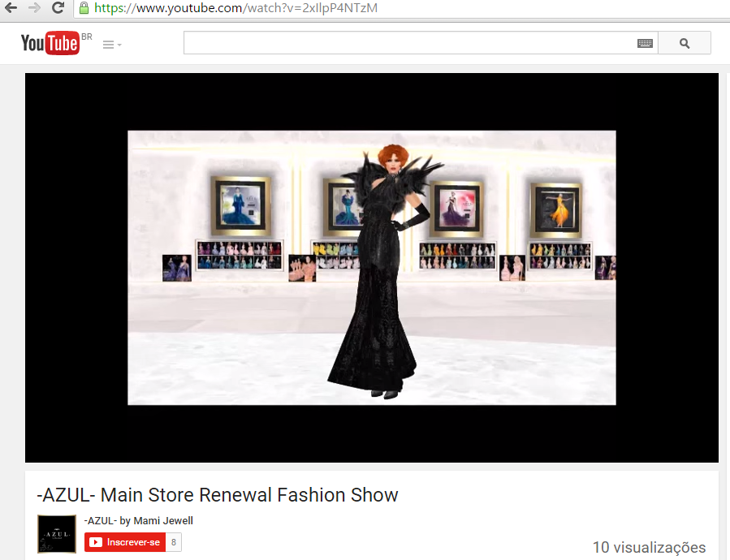Click the leftmost framed blue gown picture
730x560 pixels.
click(241, 206)
